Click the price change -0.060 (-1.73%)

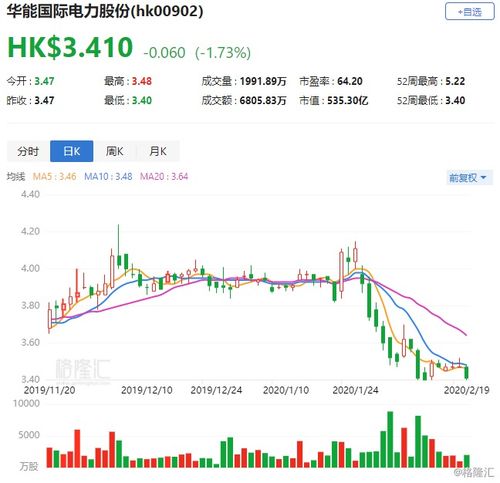pyautogui.click(x=197, y=53)
